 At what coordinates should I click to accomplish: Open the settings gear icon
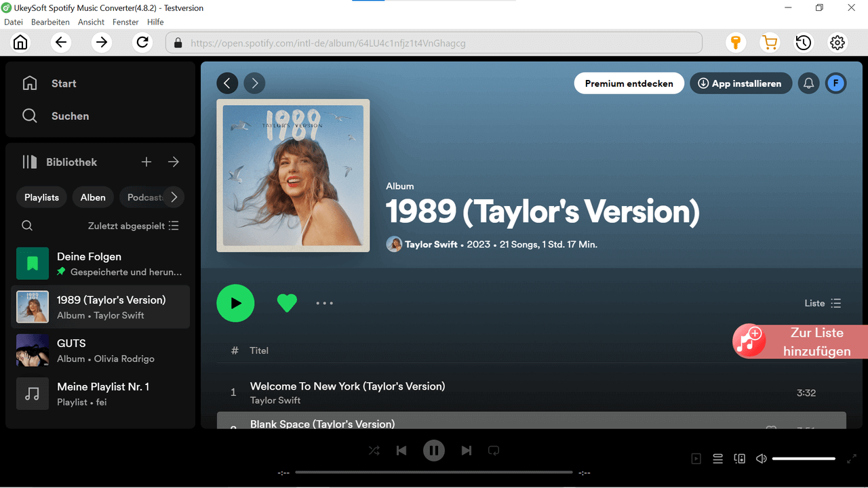pos(837,43)
